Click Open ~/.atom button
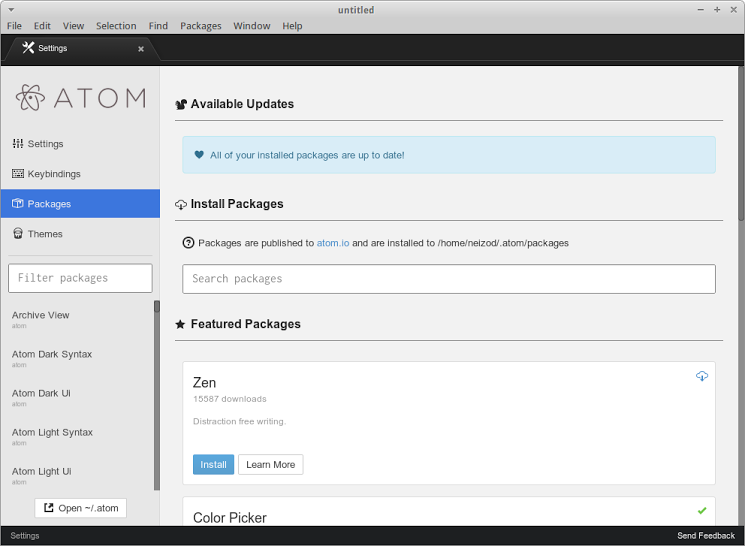The height and width of the screenshot is (546, 745). [x=81, y=508]
